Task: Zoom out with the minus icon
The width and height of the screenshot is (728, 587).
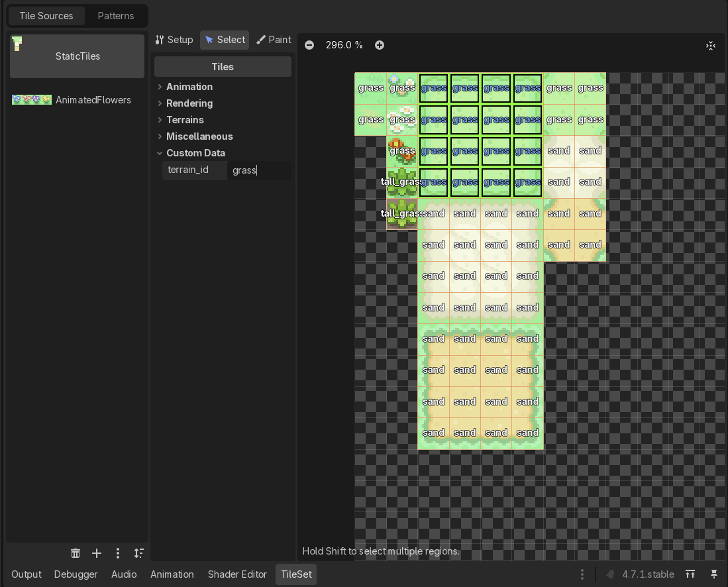Action: pyautogui.click(x=309, y=45)
